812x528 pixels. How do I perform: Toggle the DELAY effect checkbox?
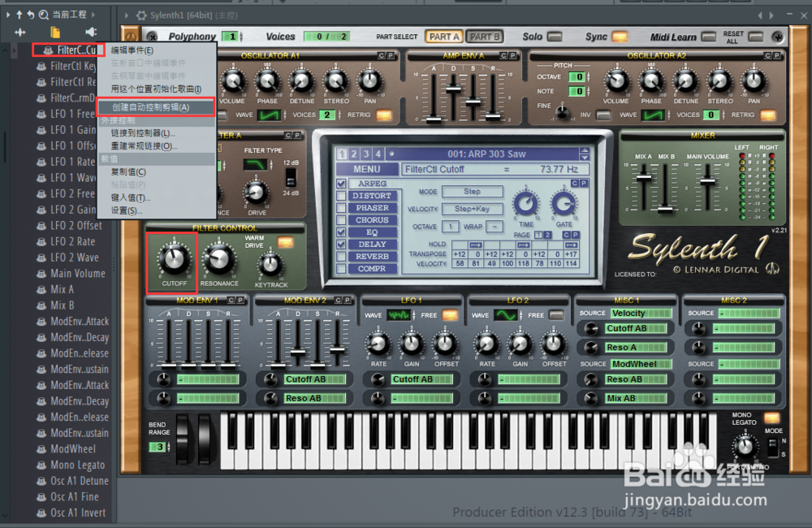click(x=341, y=244)
